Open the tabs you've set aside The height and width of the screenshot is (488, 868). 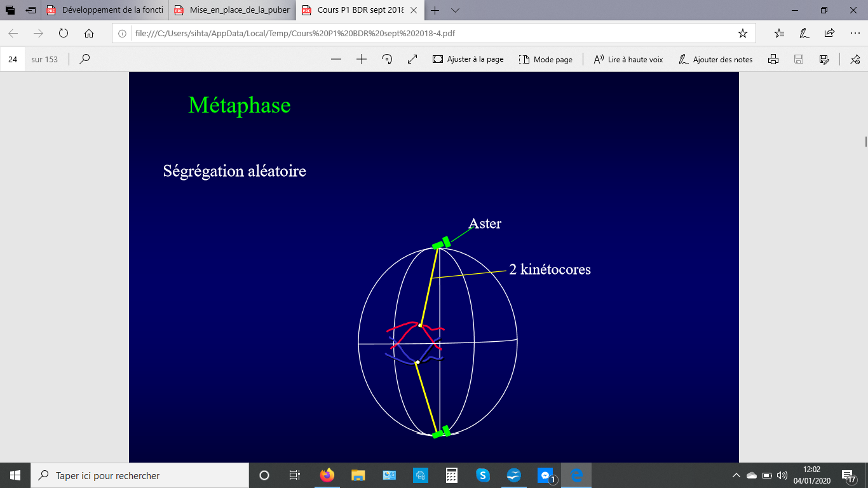[10, 10]
